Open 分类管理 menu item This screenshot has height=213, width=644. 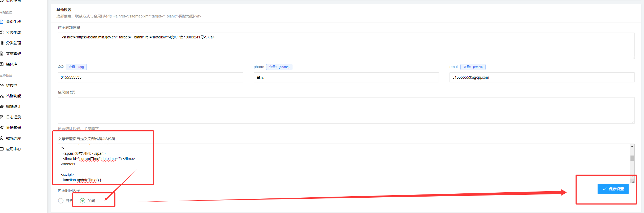13,43
